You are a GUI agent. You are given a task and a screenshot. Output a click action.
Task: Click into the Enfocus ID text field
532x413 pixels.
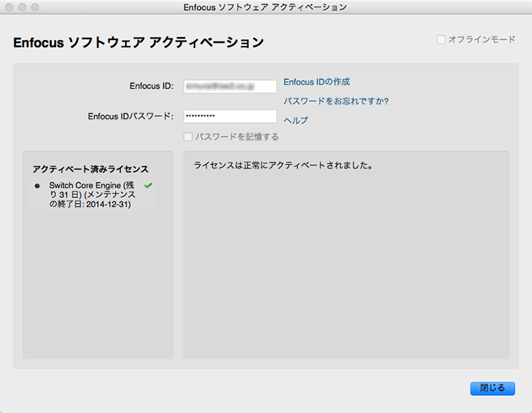pos(230,86)
